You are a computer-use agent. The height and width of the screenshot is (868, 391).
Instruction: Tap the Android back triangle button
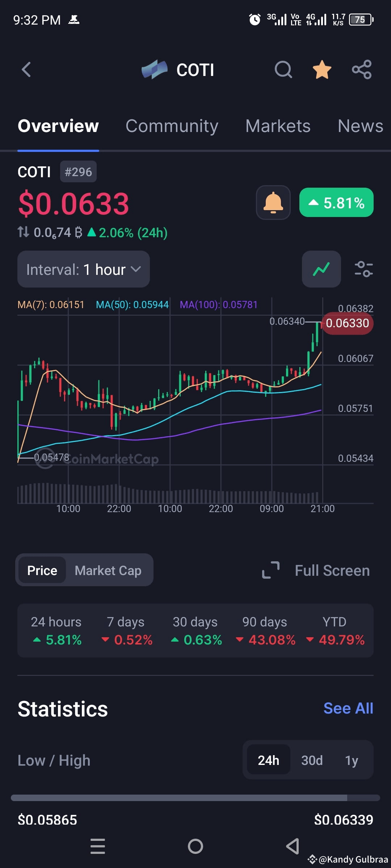point(293,846)
